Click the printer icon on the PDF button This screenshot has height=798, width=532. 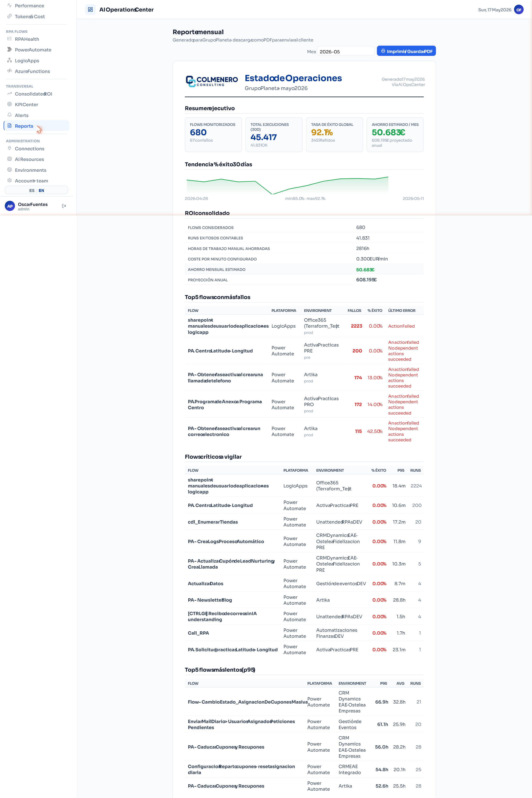click(x=383, y=51)
